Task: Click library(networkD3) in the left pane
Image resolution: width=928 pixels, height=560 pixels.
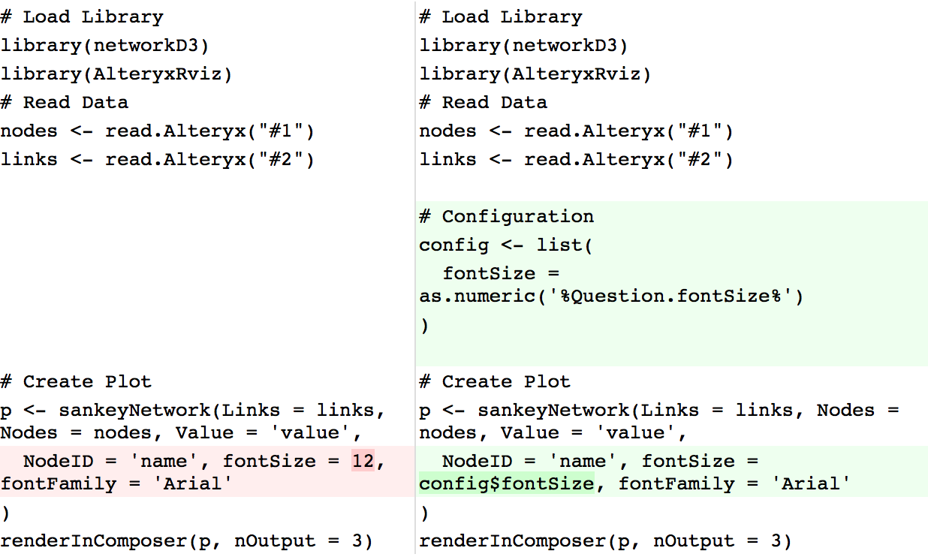Action: [x=104, y=46]
